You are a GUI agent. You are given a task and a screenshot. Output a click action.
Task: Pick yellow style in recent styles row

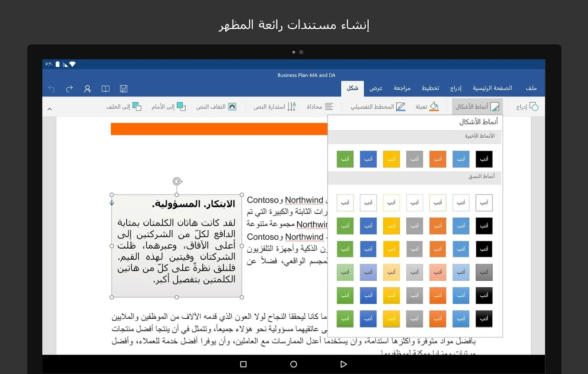391,159
